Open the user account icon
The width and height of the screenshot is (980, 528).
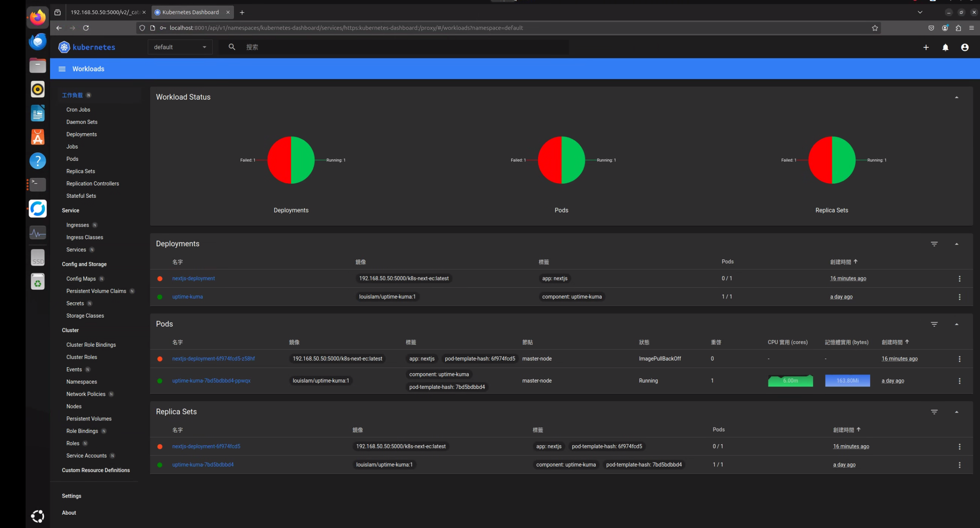point(965,47)
